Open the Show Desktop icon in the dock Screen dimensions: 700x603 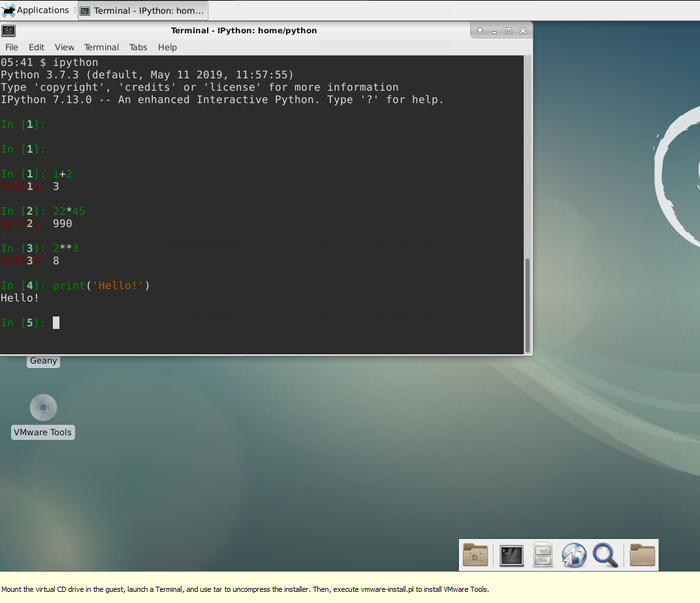[476, 555]
